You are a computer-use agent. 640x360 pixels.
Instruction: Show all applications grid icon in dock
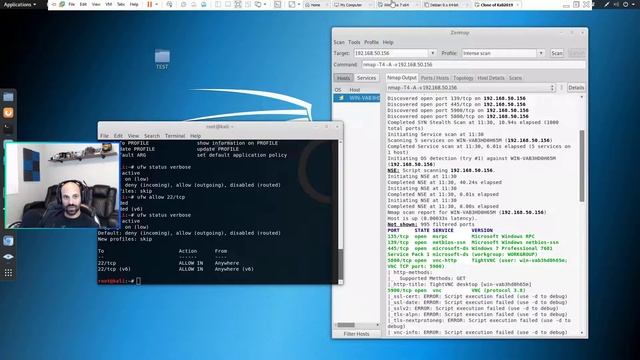point(8,273)
